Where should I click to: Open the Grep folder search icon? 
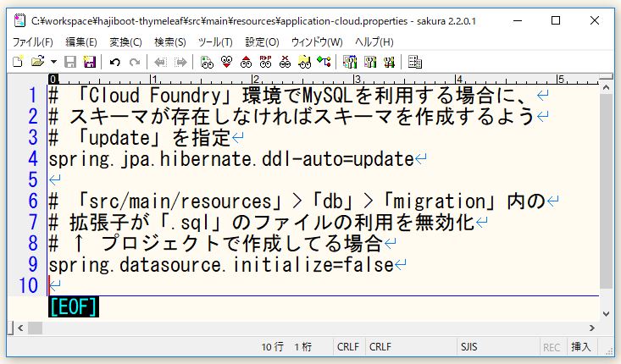point(304,62)
